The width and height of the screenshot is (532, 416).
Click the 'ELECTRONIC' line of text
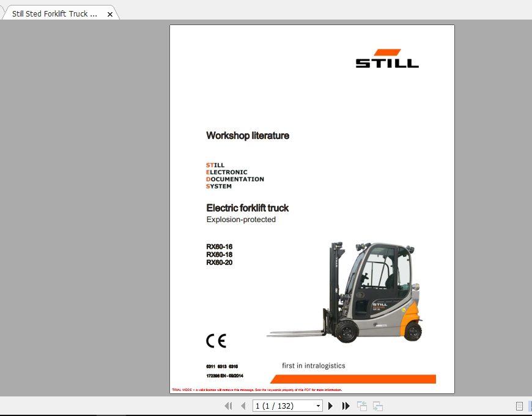click(227, 172)
